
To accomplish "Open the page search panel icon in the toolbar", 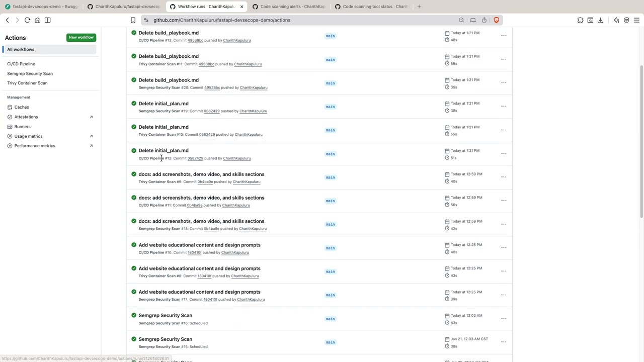I will (590, 20).
